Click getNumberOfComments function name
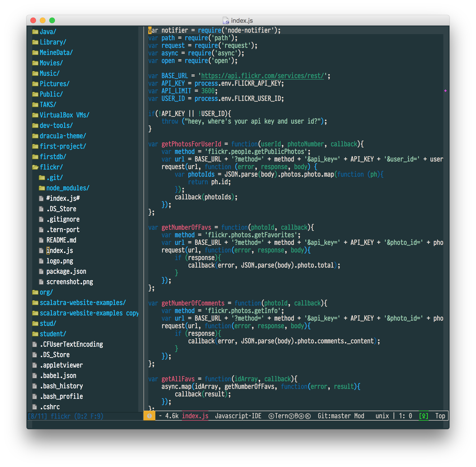This screenshot has width=476, height=467. point(193,303)
